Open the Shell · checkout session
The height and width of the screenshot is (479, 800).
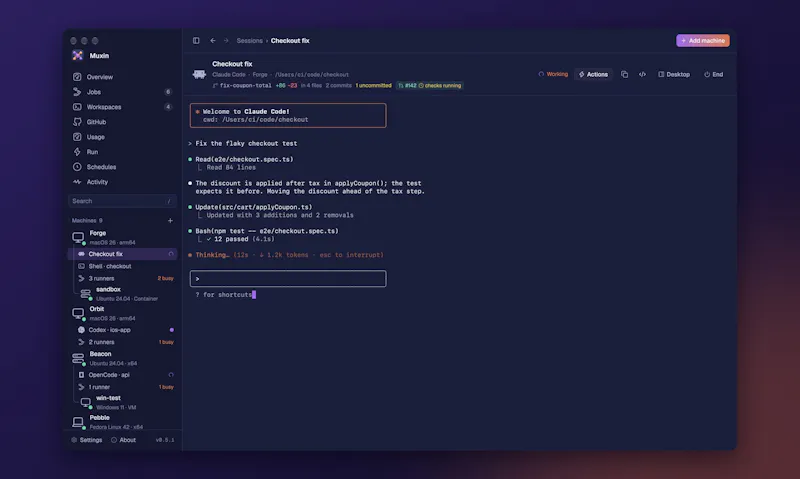[x=122, y=266]
